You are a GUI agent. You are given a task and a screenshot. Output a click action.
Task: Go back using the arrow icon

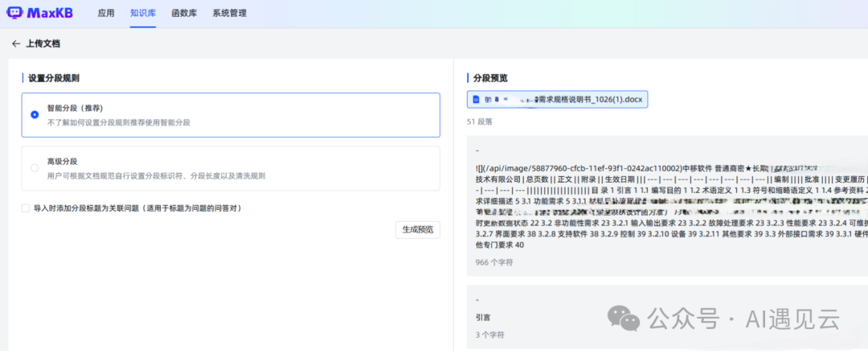(x=16, y=43)
